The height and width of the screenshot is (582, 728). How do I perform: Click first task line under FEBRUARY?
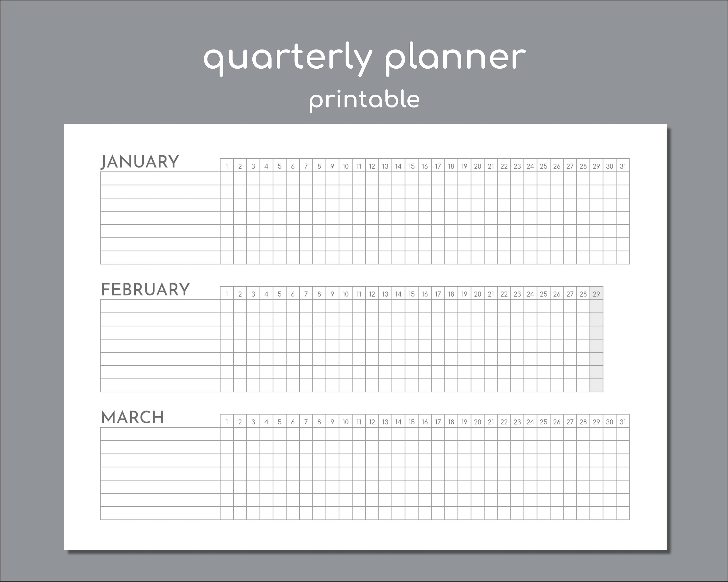pyautogui.click(x=160, y=306)
